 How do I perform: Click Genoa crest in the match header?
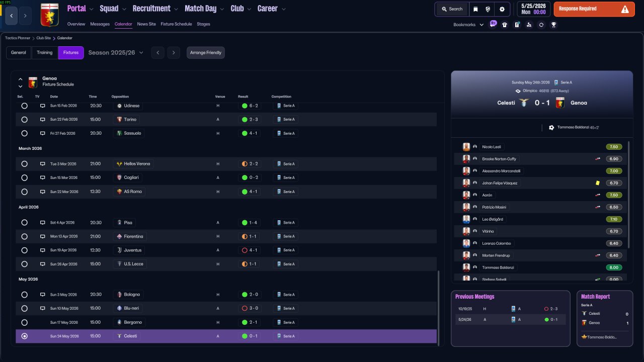pyautogui.click(x=560, y=103)
